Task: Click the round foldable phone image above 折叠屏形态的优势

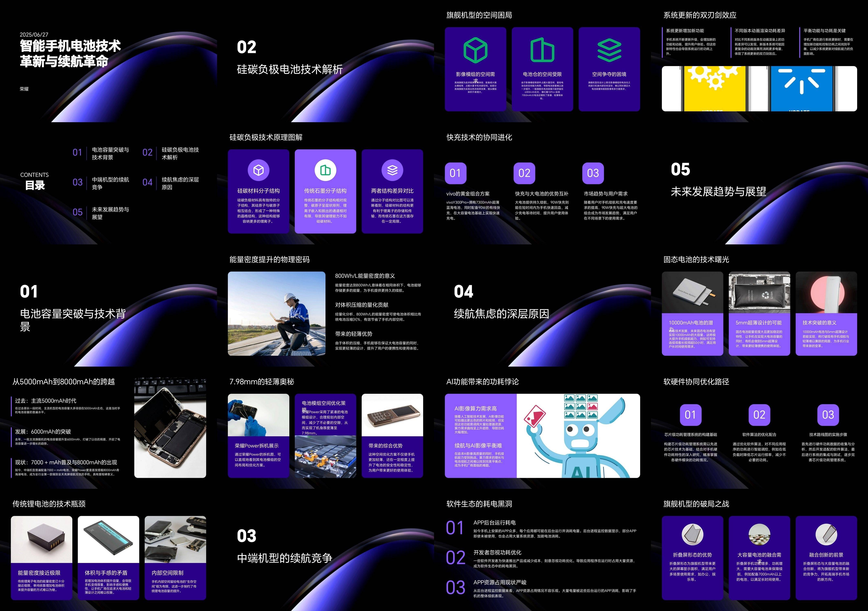Action: pos(692,535)
